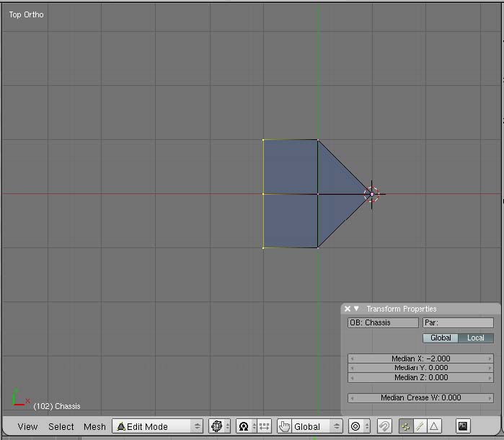Switch median values to Global
This screenshot has width=504, height=440.
[441, 338]
